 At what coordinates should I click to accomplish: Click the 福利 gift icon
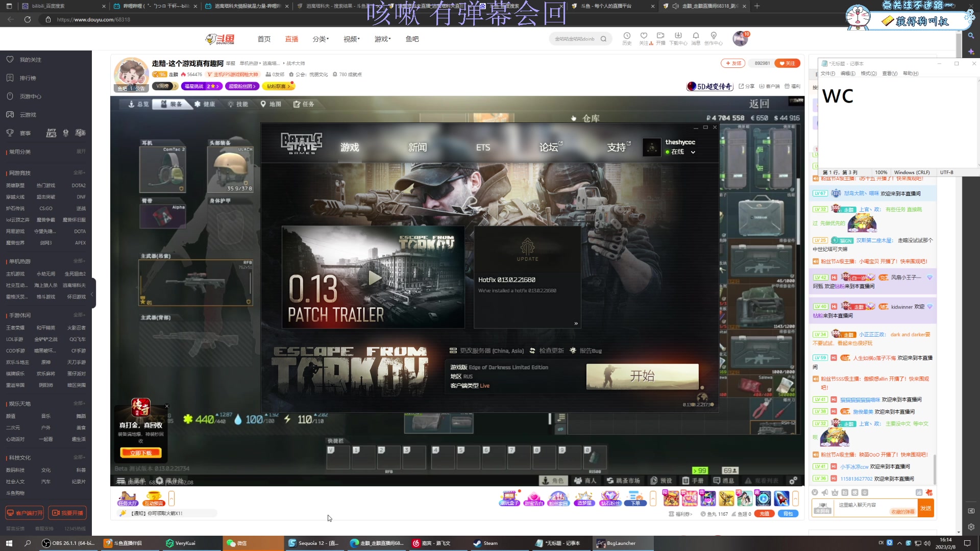pyautogui.click(x=792, y=86)
